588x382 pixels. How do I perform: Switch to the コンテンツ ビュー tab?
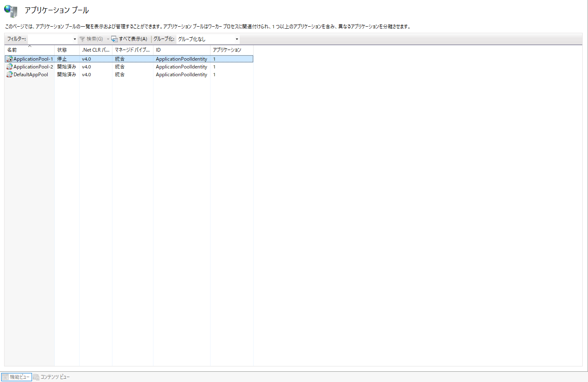(52, 377)
